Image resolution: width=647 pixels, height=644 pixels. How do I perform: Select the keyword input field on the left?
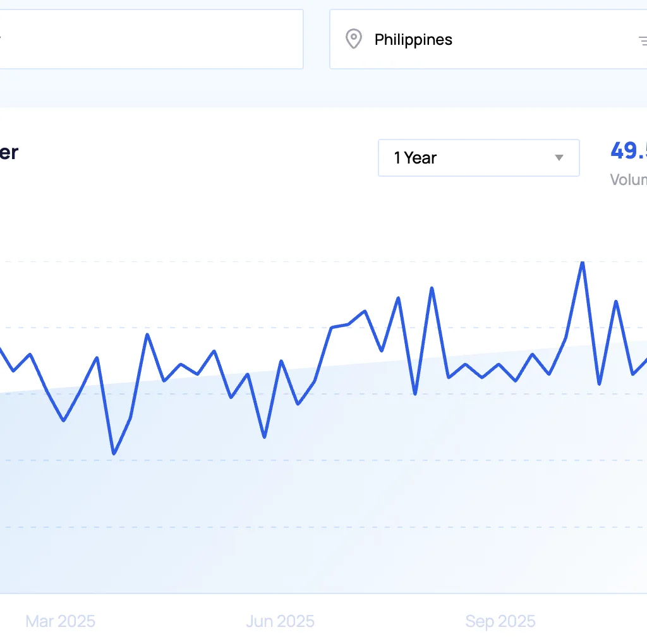[152, 39]
